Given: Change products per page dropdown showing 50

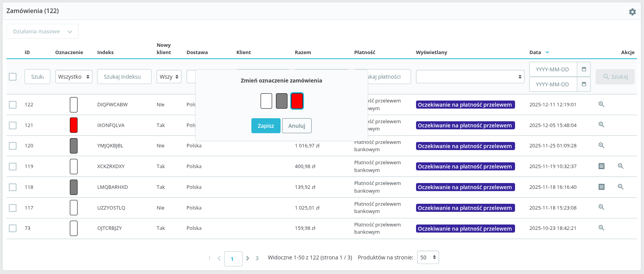Looking at the screenshot, I should click(428, 257).
